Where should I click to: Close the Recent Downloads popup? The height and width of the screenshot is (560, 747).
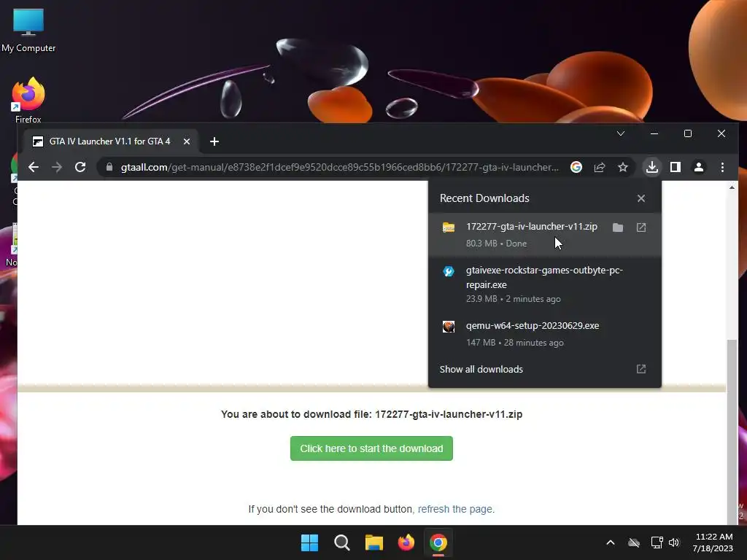point(640,198)
